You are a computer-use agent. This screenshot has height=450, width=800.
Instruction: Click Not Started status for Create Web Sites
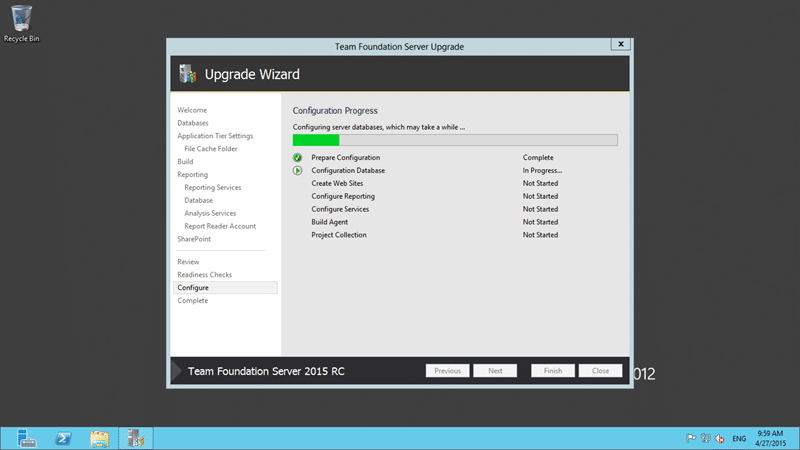(x=540, y=183)
